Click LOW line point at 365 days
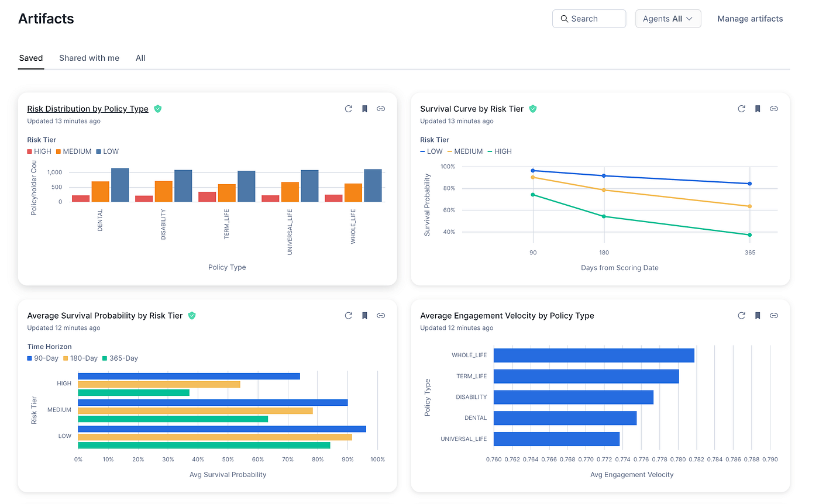Viewport: 819px width, 504px height. (750, 184)
